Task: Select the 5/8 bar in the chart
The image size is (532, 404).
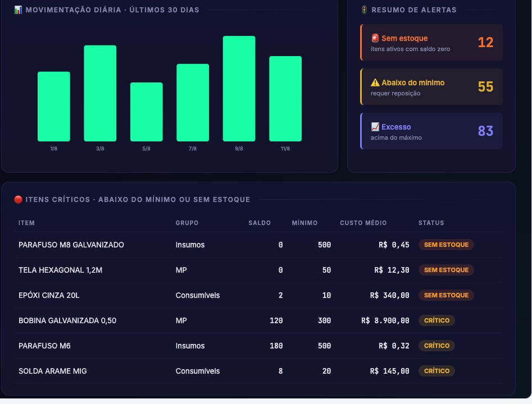Action: (146, 112)
